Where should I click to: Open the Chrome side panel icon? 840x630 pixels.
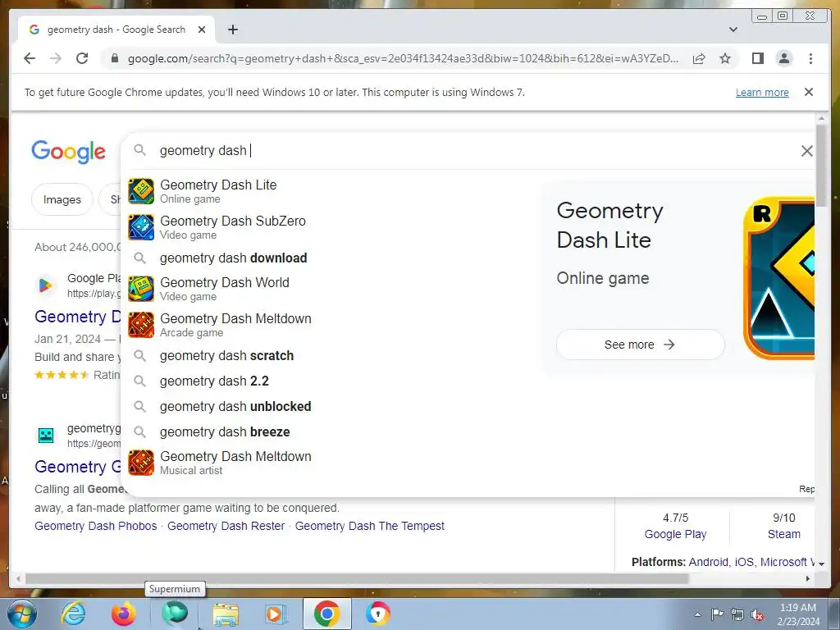[x=757, y=58]
